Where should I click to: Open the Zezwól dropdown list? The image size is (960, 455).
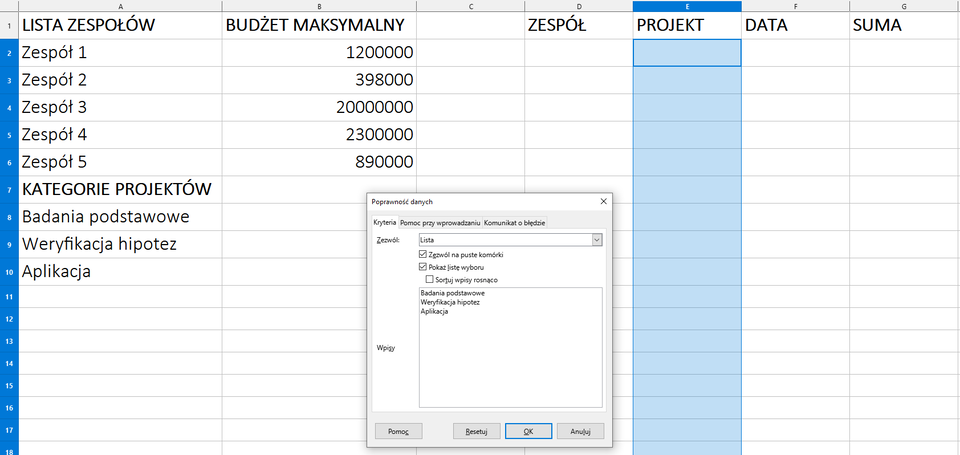click(x=597, y=240)
